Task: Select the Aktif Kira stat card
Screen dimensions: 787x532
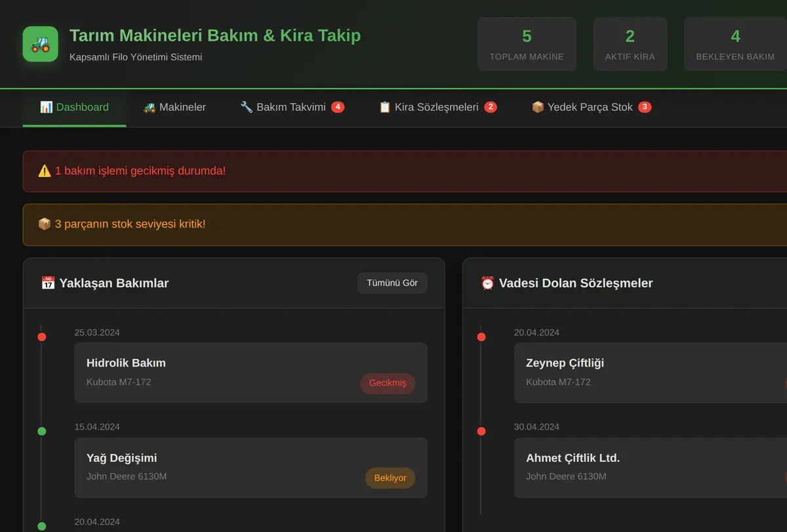Action: point(630,44)
